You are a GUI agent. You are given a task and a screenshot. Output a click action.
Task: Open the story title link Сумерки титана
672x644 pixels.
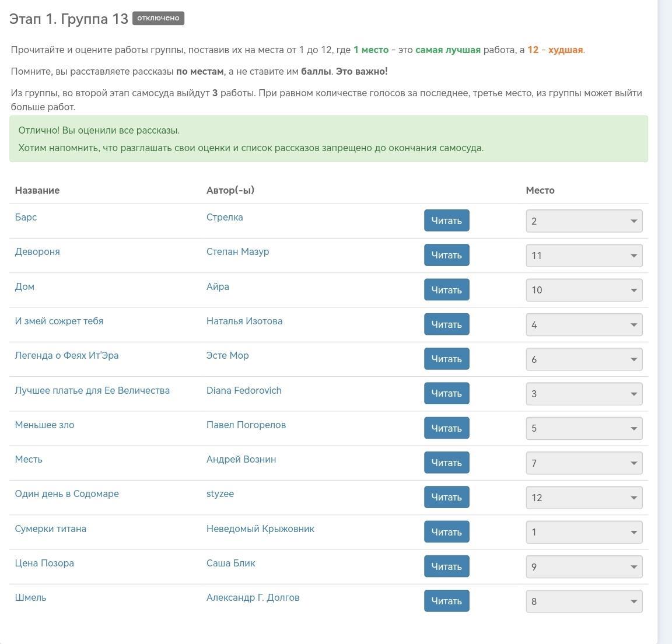[x=50, y=528]
